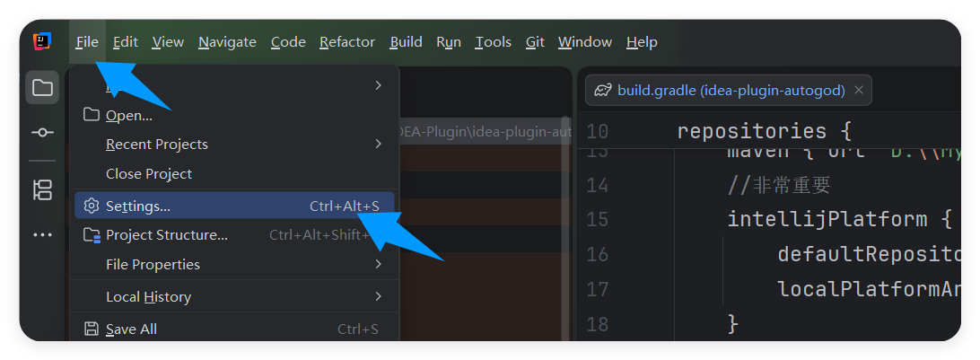Screen dimensions: 980x360
Task: Click the gear icon beside Settings
Action: [x=91, y=206]
